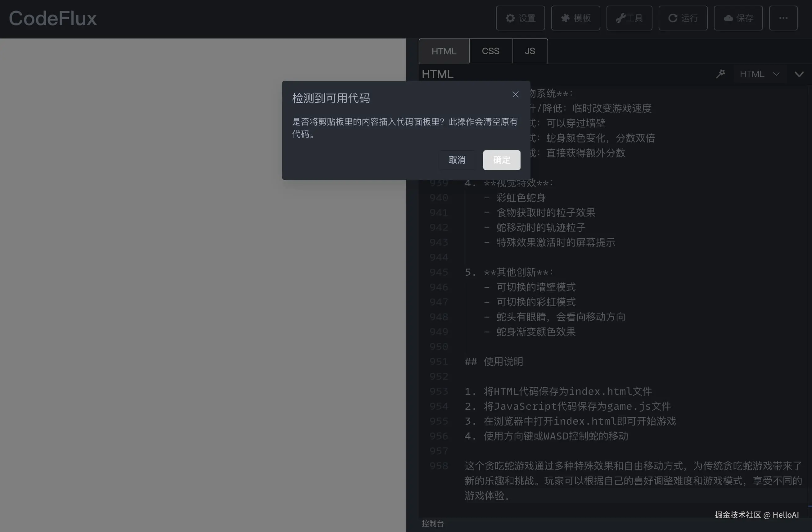
Task: Expand the 控制台 console panel
Action: (433, 523)
